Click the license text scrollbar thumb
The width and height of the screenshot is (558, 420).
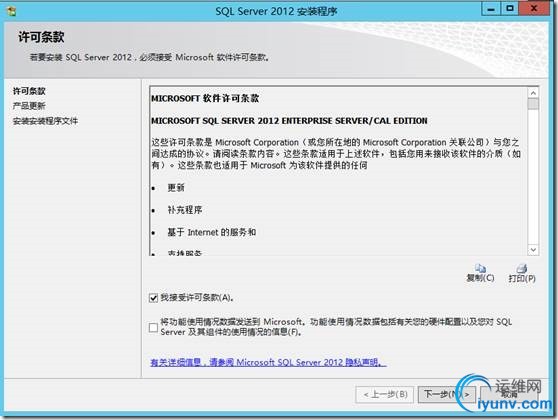533,104
